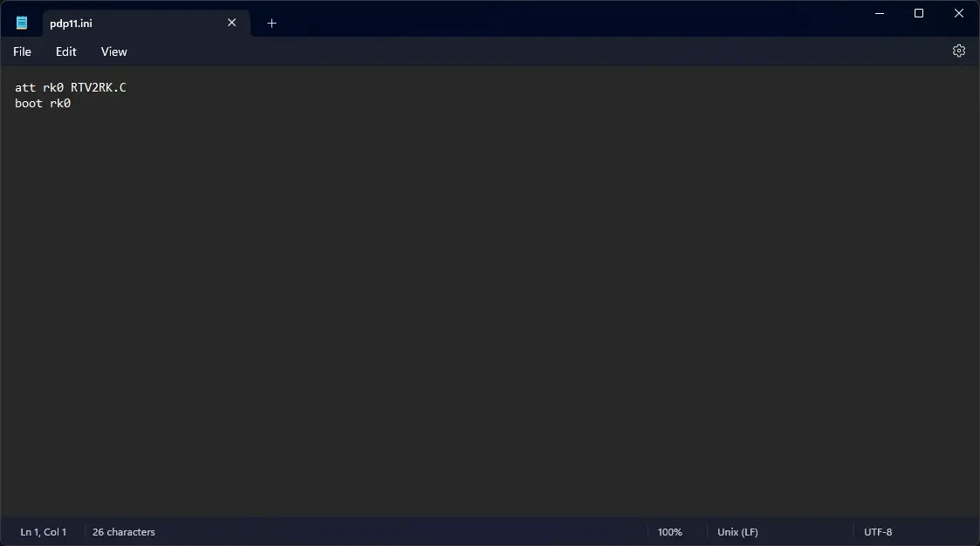Maximize the Notepad window
The height and width of the screenshot is (546, 980).
click(919, 13)
